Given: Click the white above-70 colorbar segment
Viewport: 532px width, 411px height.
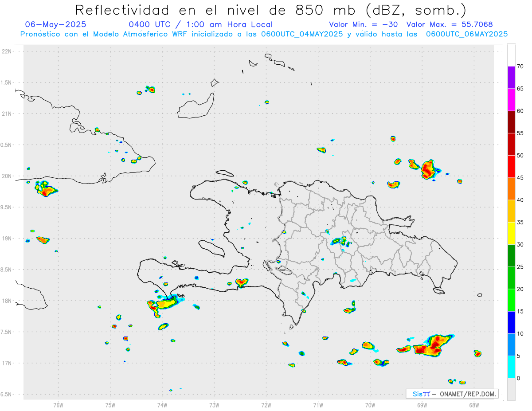Looking at the screenshot, I should click(x=511, y=55).
